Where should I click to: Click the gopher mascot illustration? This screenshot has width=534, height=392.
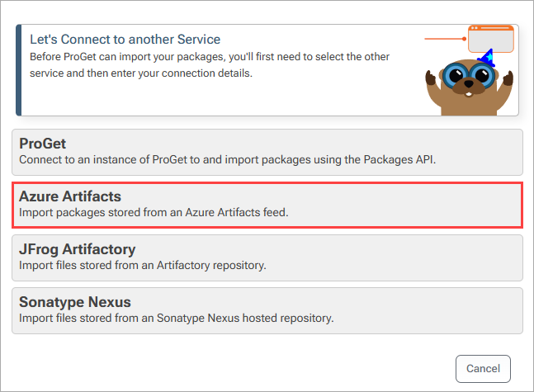click(470, 87)
